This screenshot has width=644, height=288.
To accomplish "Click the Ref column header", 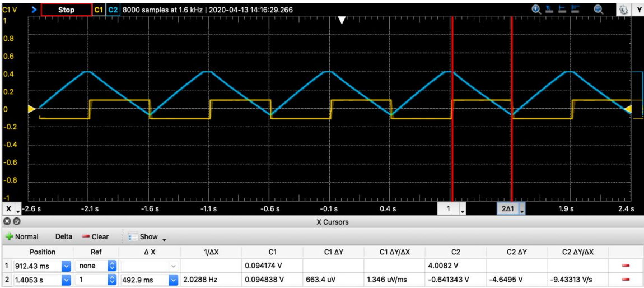I will (96, 252).
